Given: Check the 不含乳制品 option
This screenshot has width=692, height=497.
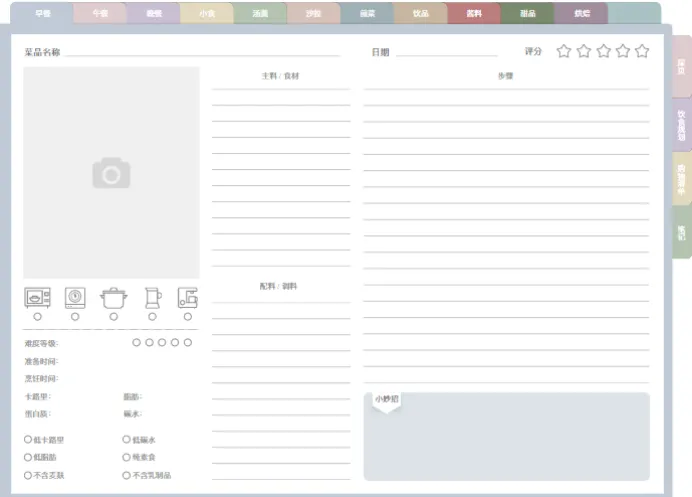Looking at the screenshot, I should [x=126, y=475].
